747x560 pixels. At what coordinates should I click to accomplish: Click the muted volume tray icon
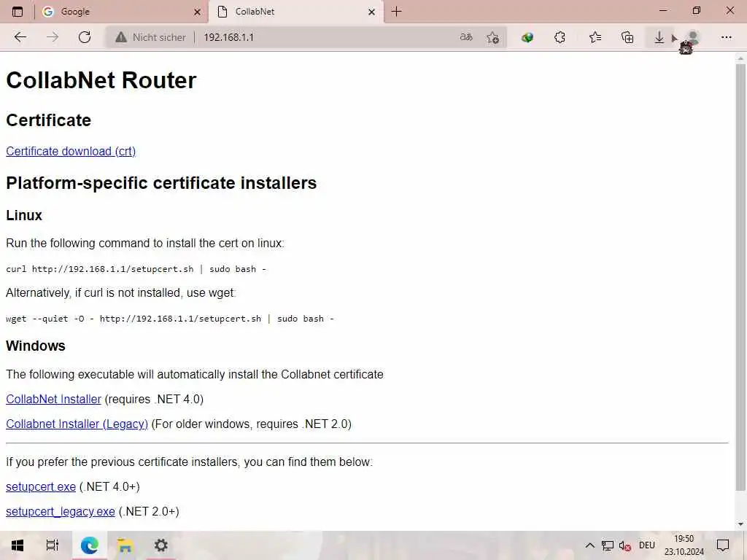click(x=624, y=545)
